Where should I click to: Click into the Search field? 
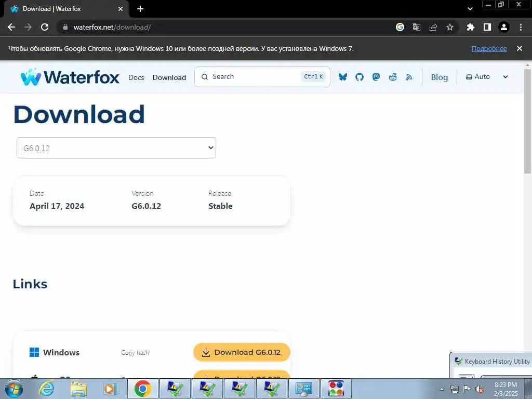pyautogui.click(x=262, y=77)
